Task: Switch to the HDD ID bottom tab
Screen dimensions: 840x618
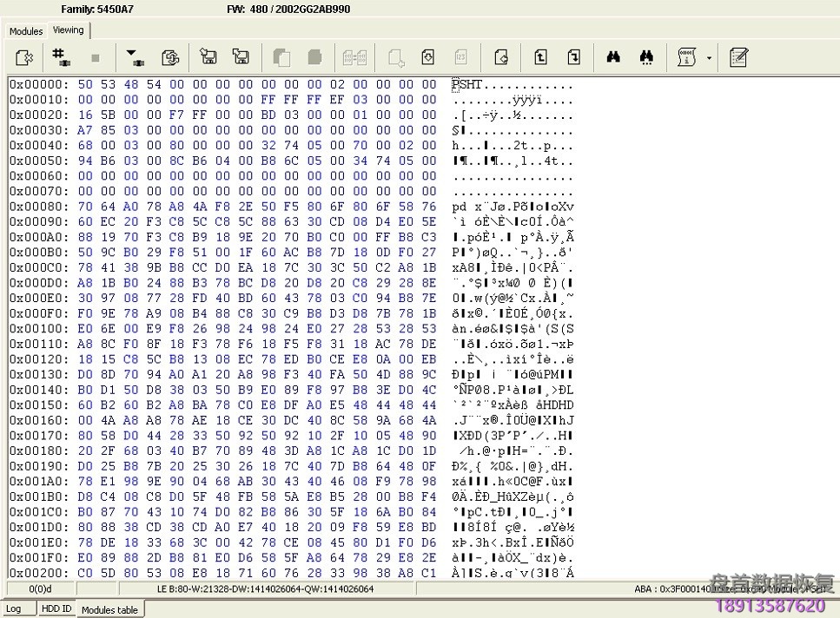Action: pyautogui.click(x=56, y=608)
